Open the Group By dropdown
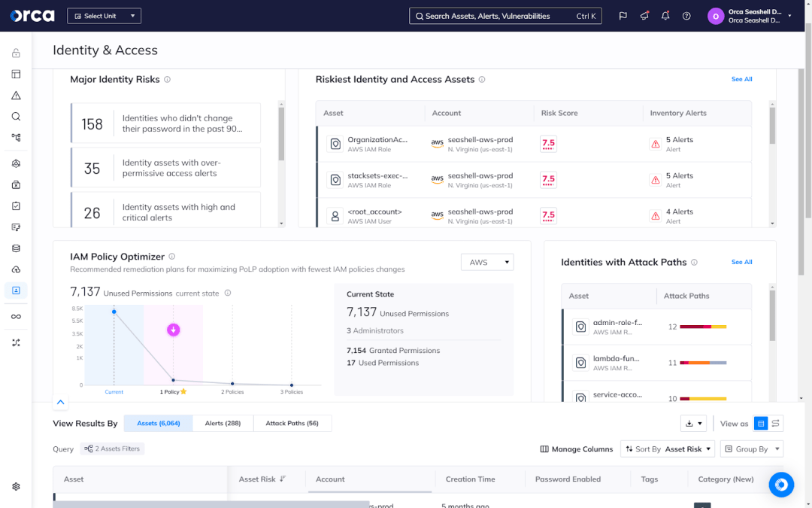 (752, 449)
